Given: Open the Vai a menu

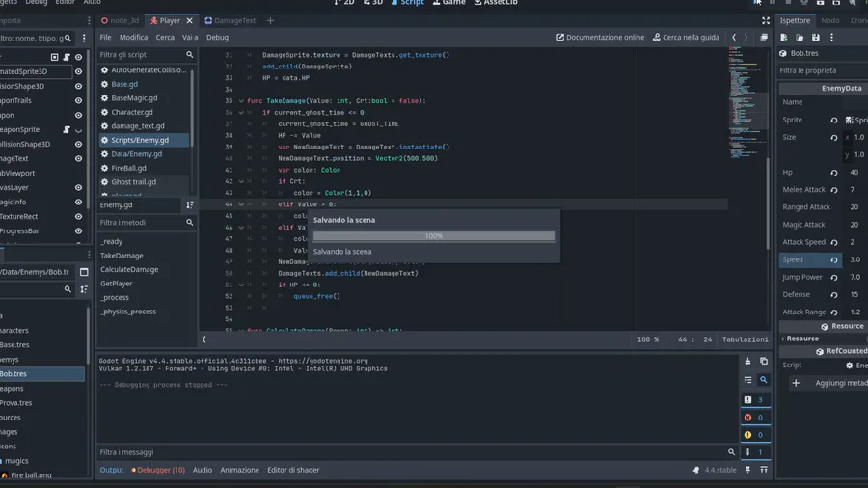Looking at the screenshot, I should point(190,37).
